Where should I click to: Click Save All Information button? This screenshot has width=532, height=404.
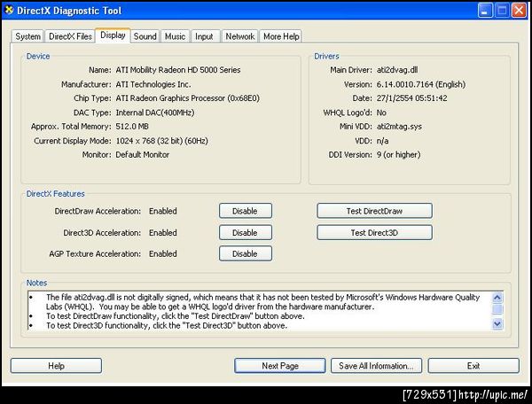(376, 366)
